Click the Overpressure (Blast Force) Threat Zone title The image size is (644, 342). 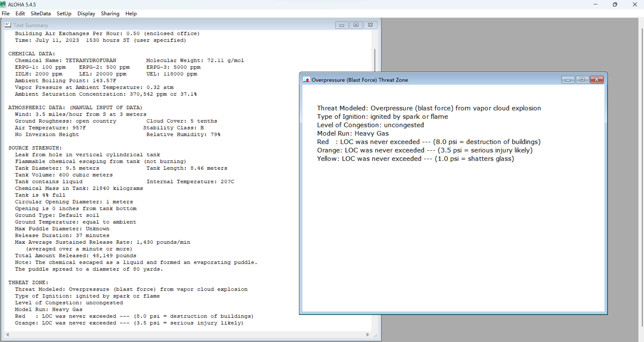[360, 80]
